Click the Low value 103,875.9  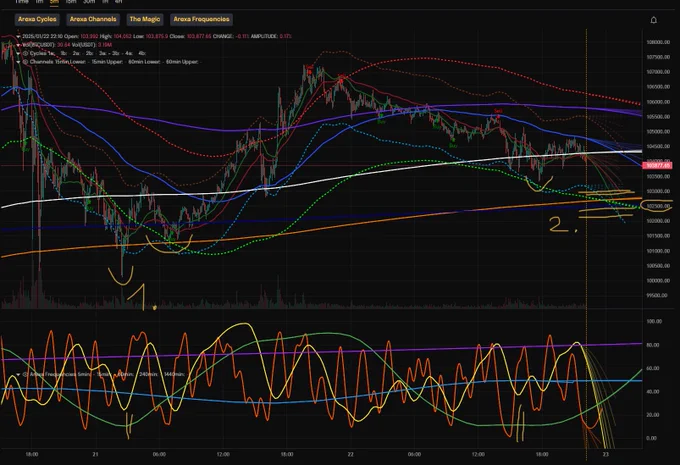(x=157, y=36)
